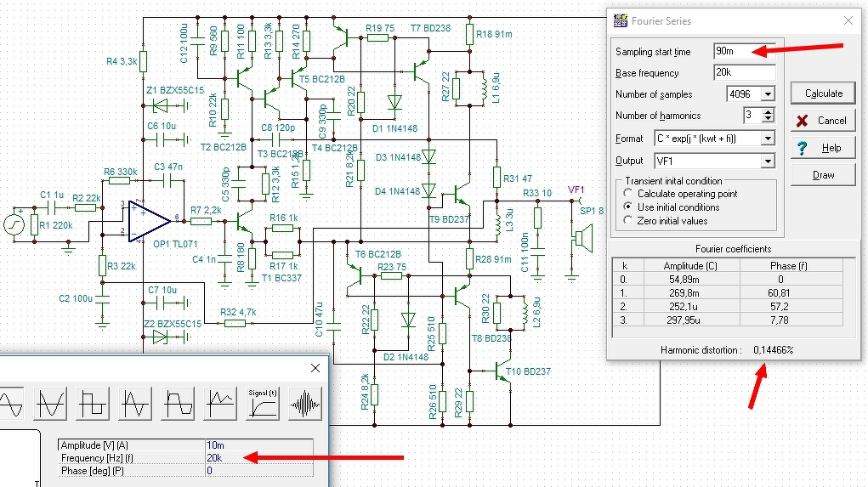Select the R7 2,2k resistor
Viewport: 868px width, 487px height.
201,221
